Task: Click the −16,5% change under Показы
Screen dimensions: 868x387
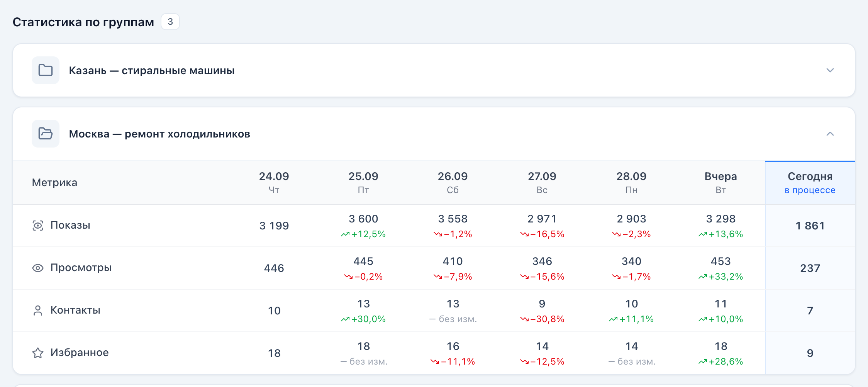Action: (x=542, y=234)
